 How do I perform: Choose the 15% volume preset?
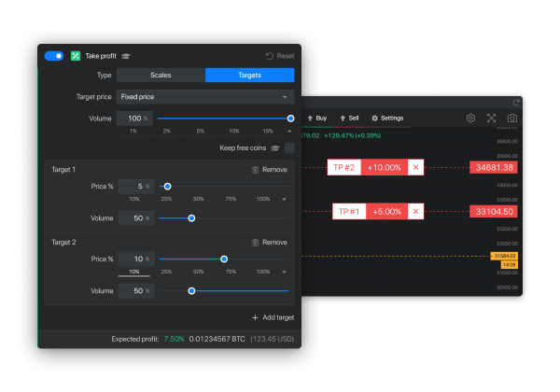pos(268,131)
